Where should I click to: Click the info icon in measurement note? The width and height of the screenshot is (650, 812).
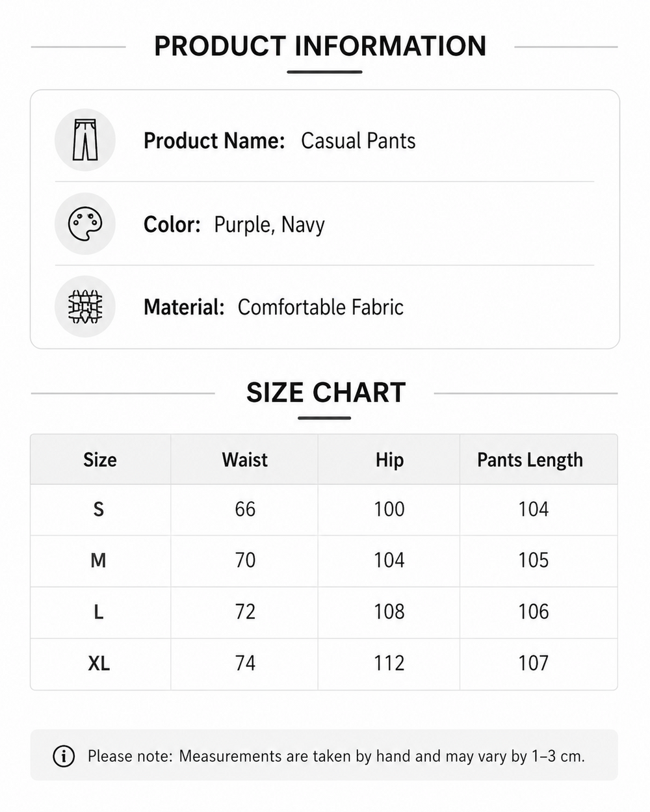click(64, 756)
